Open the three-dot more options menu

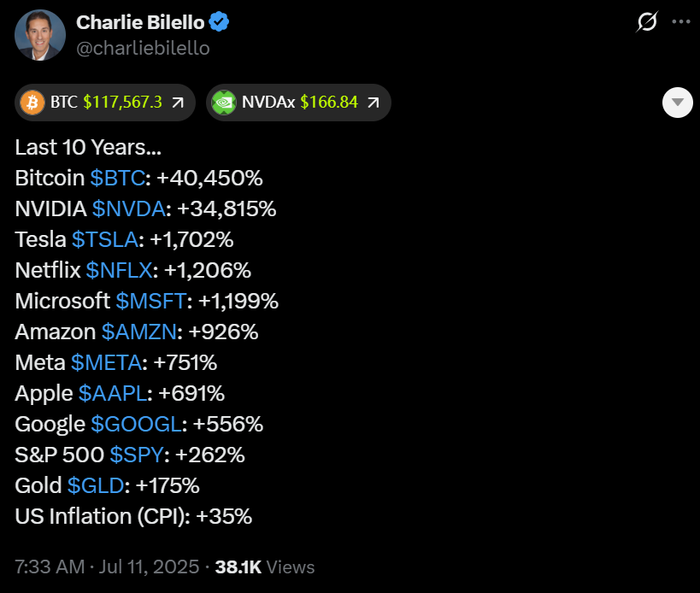click(x=681, y=22)
